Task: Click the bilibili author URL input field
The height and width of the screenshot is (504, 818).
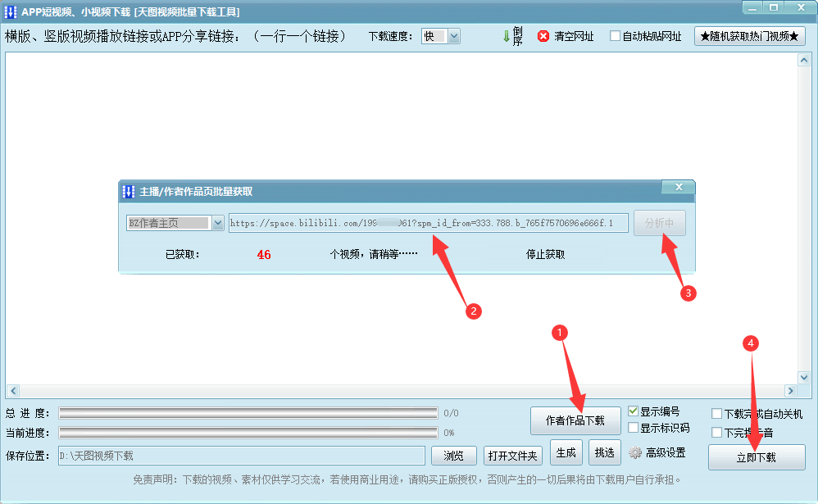Action: (x=428, y=223)
